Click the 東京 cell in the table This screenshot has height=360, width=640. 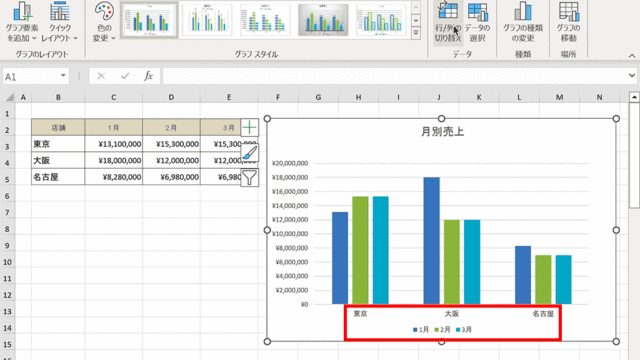point(58,144)
